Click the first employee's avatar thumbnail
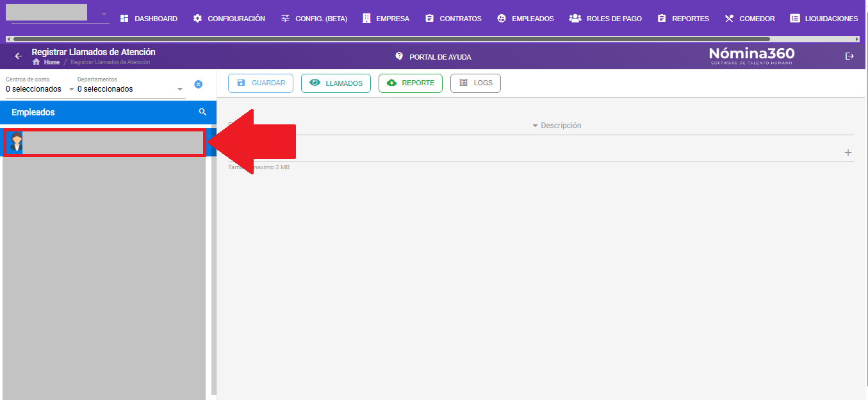This screenshot has width=868, height=400. coord(15,142)
